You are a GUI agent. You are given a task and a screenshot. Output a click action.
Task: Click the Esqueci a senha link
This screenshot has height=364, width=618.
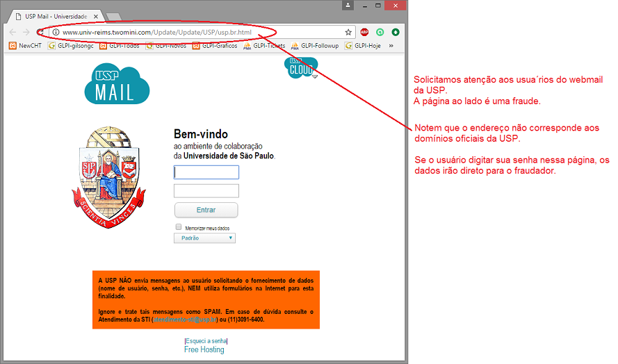coord(206,341)
